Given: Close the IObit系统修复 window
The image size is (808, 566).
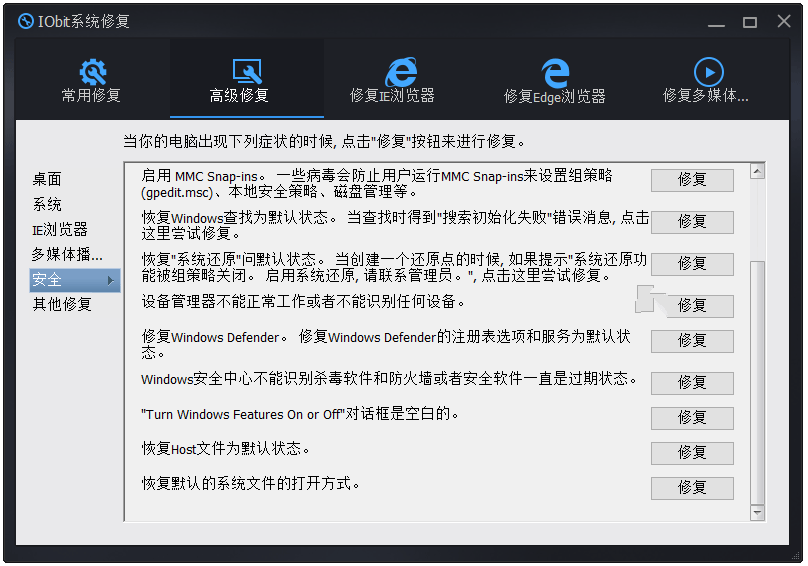Looking at the screenshot, I should [x=784, y=21].
